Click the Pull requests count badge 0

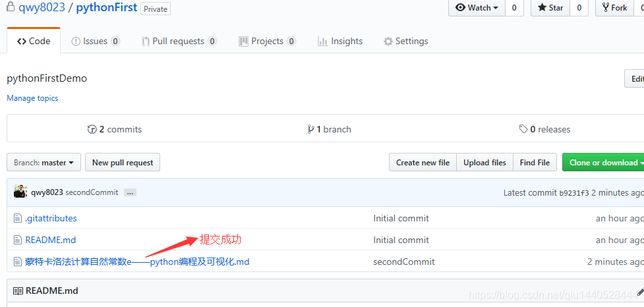click(x=212, y=41)
